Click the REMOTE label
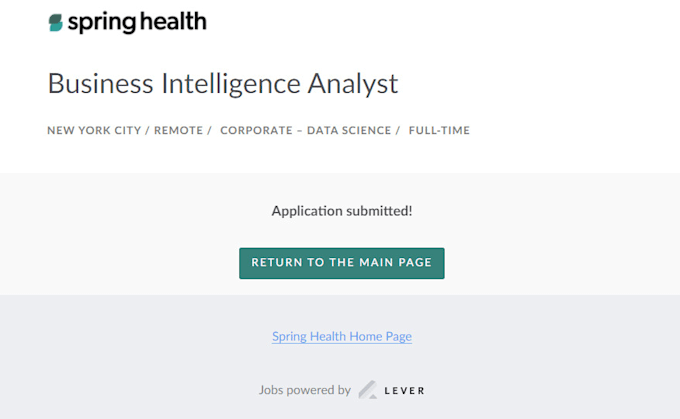680x419 pixels. [178, 131]
